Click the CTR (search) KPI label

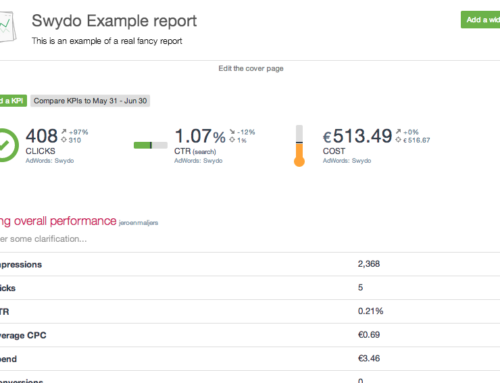click(195, 151)
